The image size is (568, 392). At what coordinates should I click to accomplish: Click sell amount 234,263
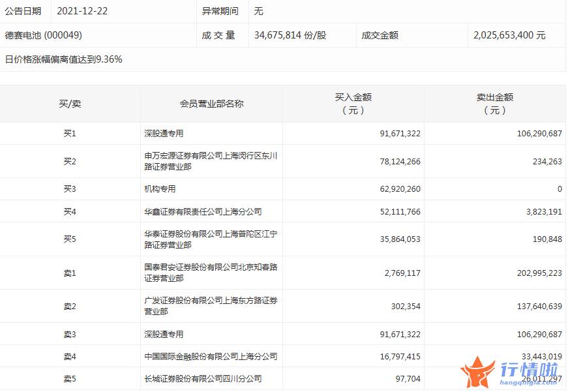pyautogui.click(x=547, y=162)
